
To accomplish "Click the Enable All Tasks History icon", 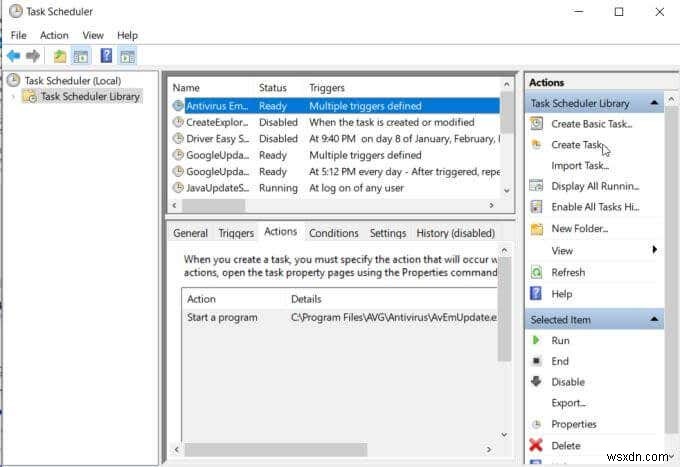I will coord(536,207).
